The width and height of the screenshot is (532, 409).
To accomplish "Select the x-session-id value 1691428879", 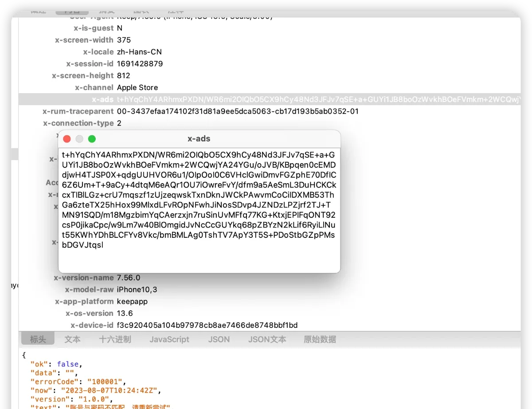I will (x=140, y=64).
